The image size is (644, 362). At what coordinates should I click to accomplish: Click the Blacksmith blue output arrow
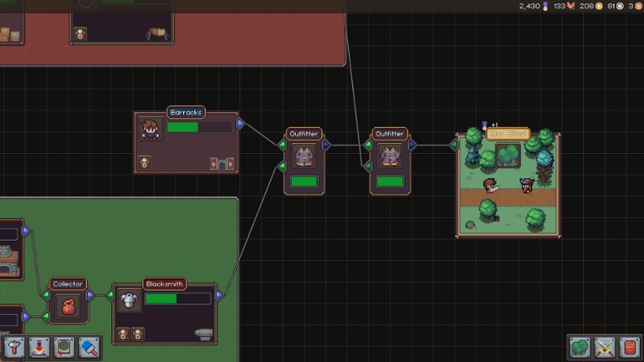point(219,295)
